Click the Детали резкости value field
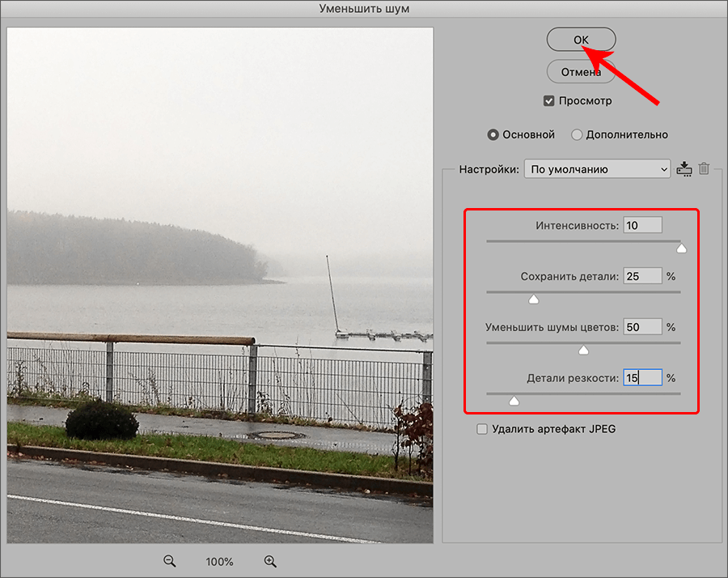 click(642, 378)
